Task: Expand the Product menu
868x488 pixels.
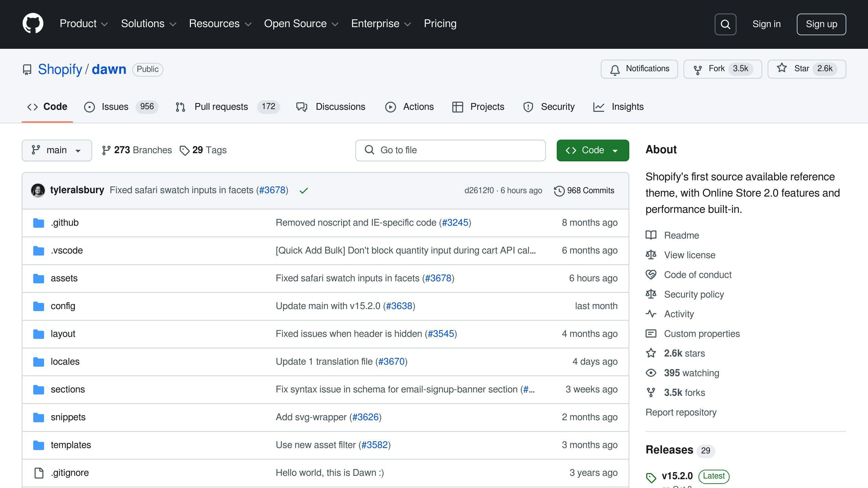Action: click(x=84, y=24)
